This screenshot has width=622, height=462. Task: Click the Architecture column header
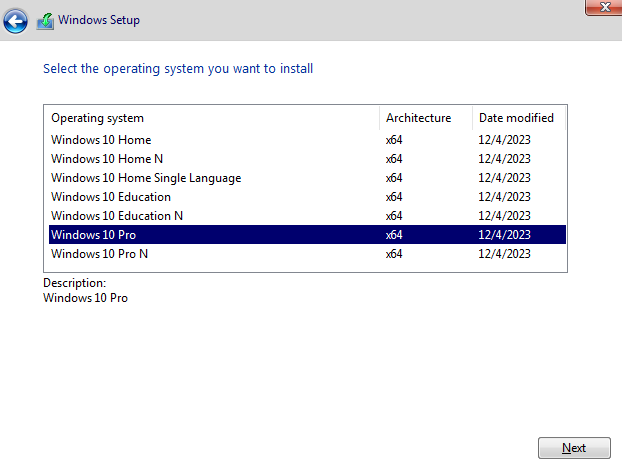(x=426, y=118)
